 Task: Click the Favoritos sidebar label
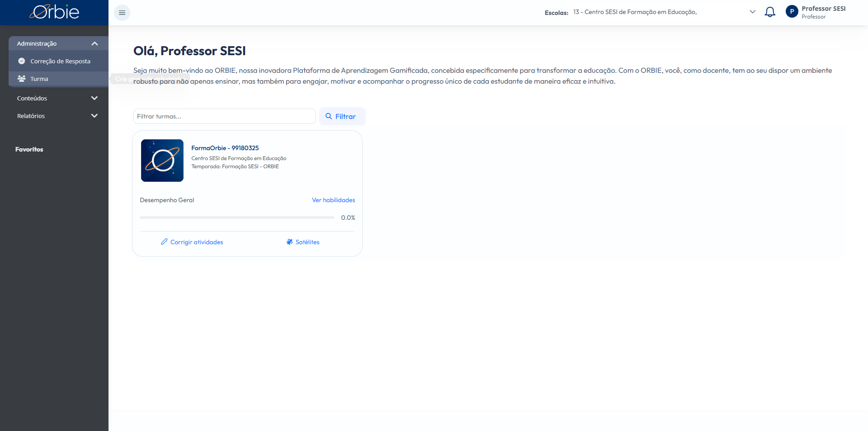[x=29, y=149]
